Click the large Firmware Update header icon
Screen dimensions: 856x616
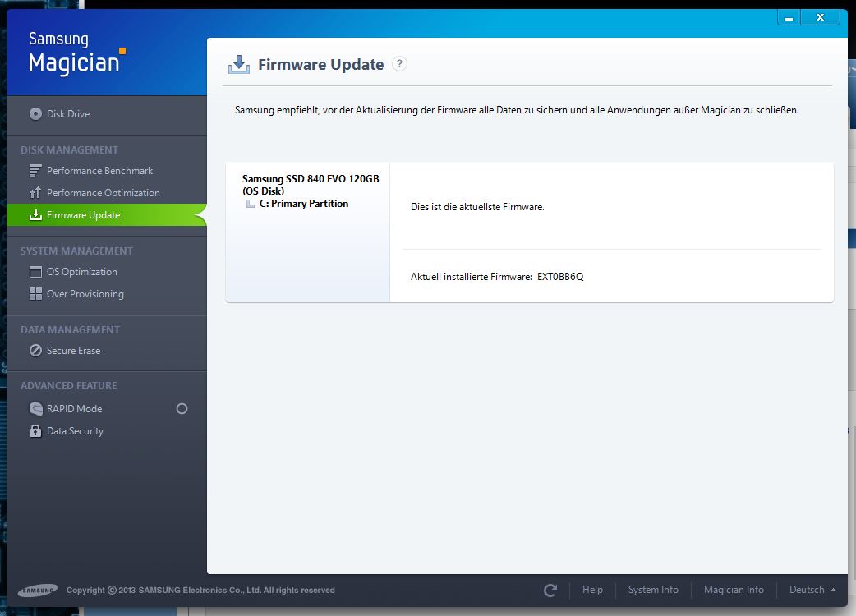[239, 64]
